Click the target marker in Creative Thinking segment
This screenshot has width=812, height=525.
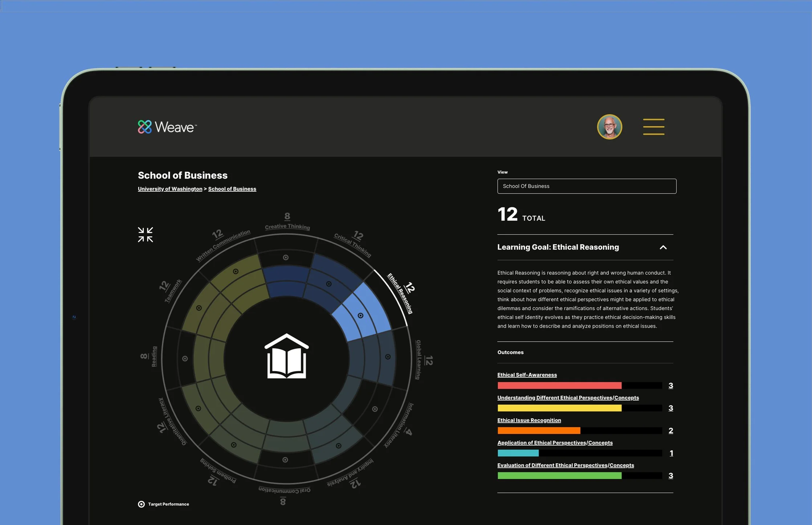point(286,257)
